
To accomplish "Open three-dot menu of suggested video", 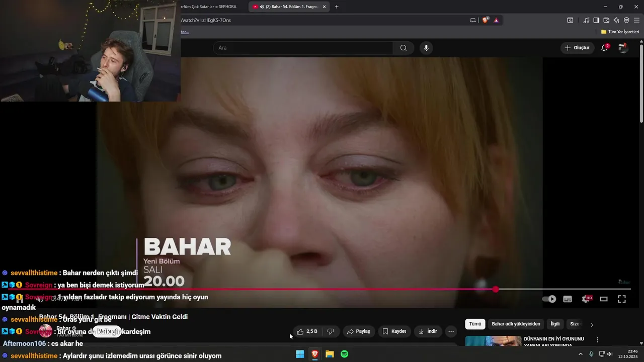I will coord(597,340).
